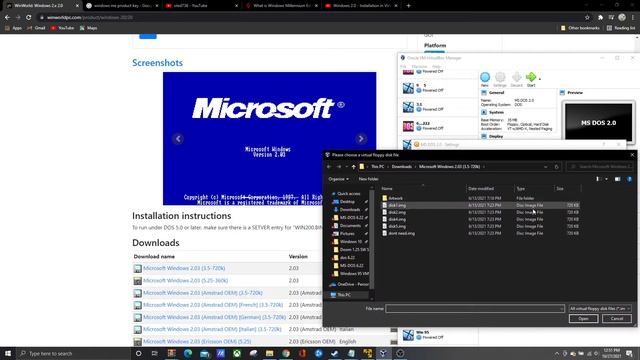The height and width of the screenshot is (360, 640).
Task: Expand the address bar history dropdown
Action: [x=546, y=167]
